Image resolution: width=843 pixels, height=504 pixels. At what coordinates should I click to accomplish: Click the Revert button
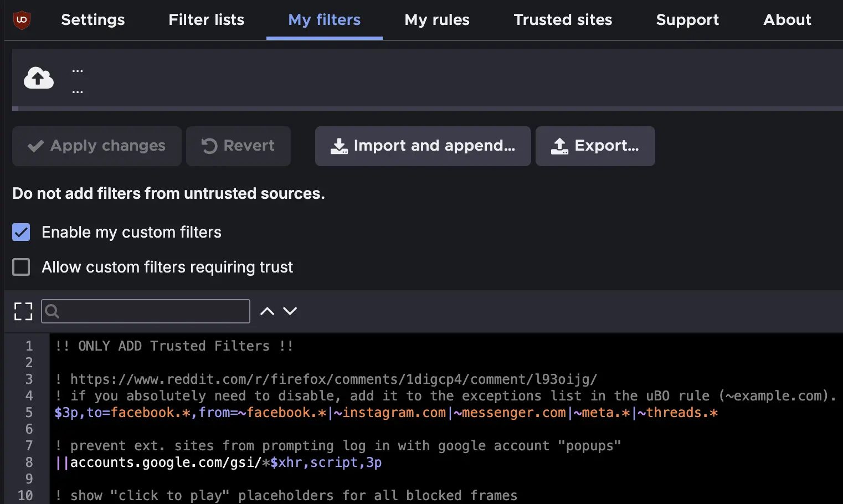(238, 146)
